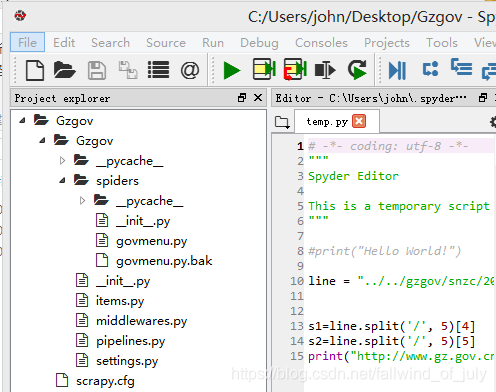Place cursor on 'Spyder Editor' line
This screenshot has width=496, height=392.
coord(353,176)
